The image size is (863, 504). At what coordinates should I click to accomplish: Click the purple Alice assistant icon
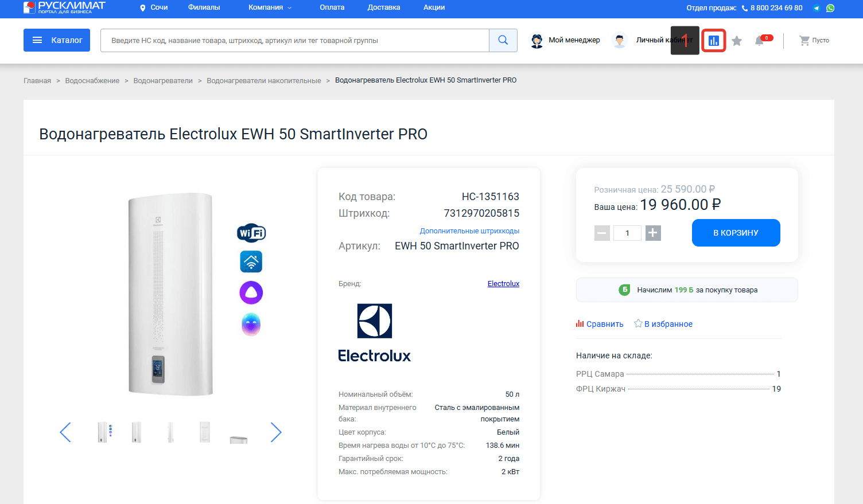tap(251, 293)
